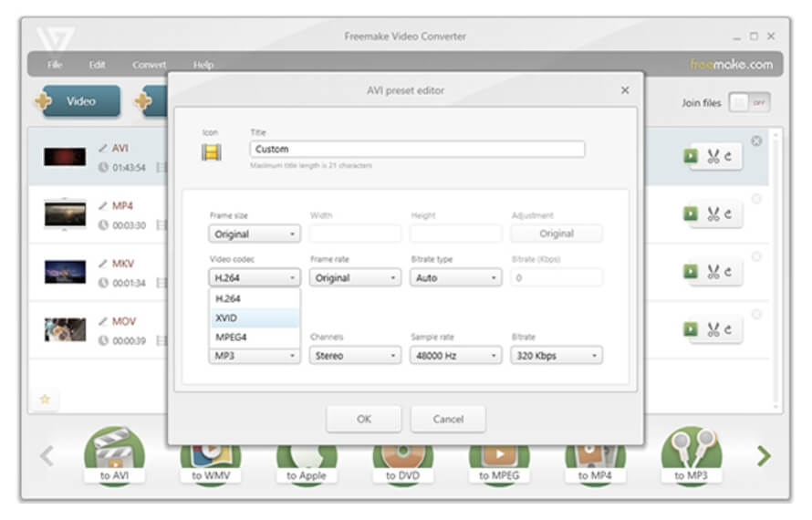Screen dimensions: 812x520
Task: Click the to MPEG format icon
Action: [499, 463]
